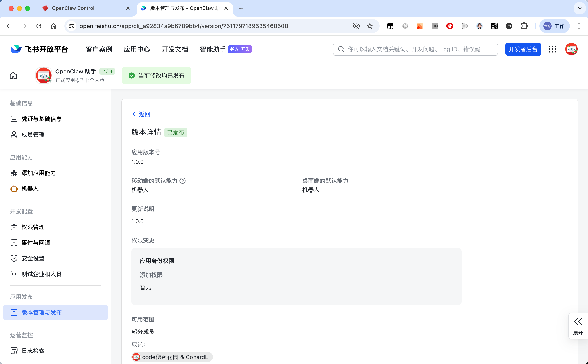Click the help question mark beside 移动端的默认能力
Viewport: 588px width, 364px height.
183,181
